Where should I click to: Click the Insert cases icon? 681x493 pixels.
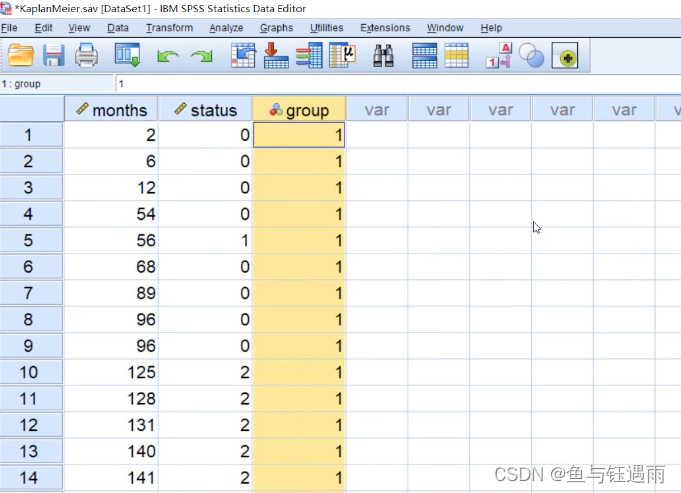click(x=424, y=55)
